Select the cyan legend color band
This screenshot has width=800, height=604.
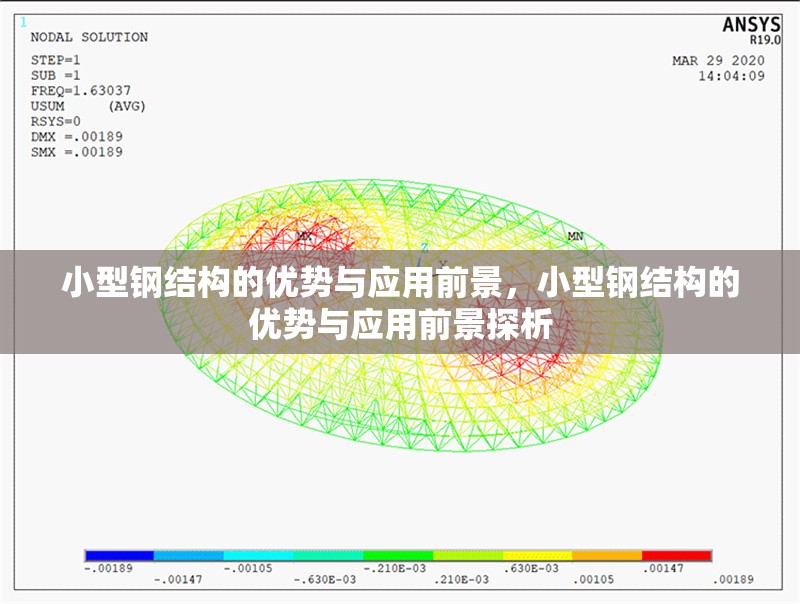[258, 555]
